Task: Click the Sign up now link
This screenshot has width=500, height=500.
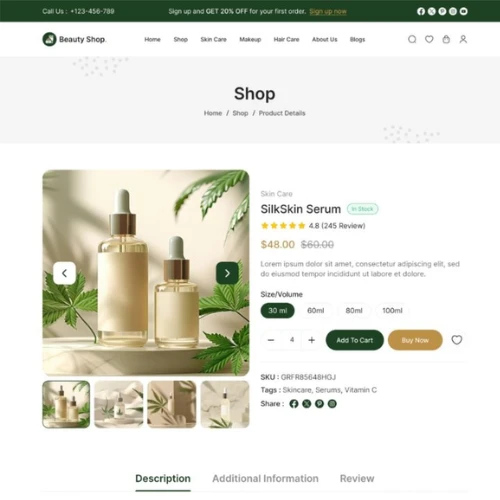Action: pyautogui.click(x=328, y=12)
